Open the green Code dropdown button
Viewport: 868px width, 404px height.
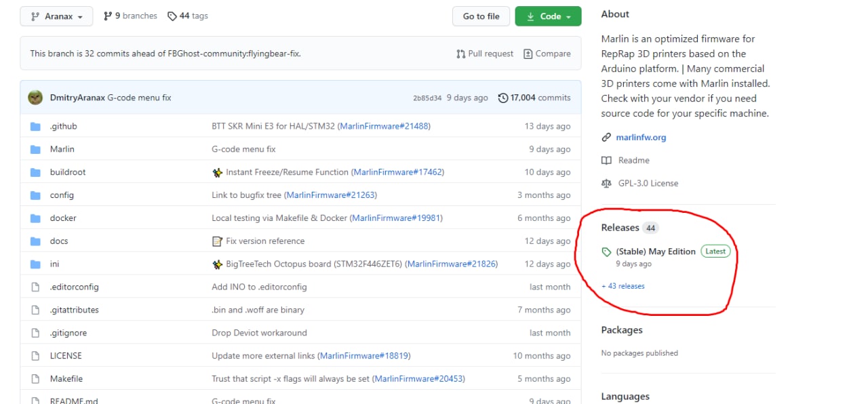tap(548, 16)
